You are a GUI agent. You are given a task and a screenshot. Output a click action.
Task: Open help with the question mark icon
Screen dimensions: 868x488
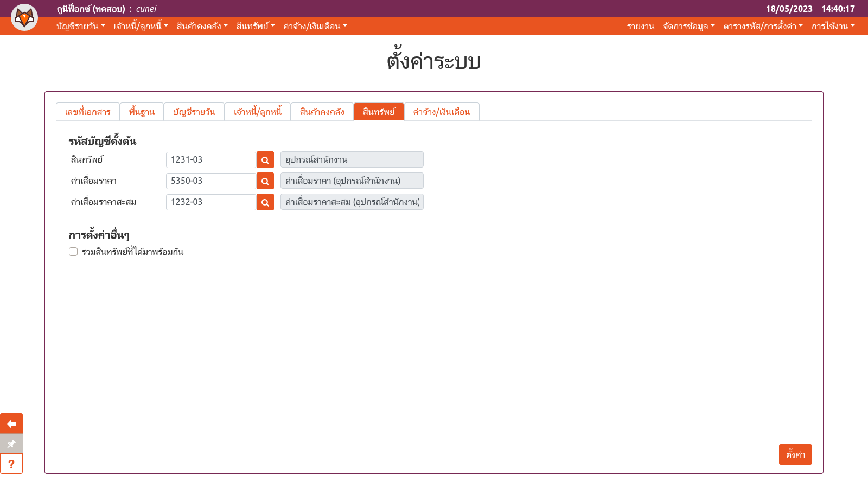pos(11,464)
